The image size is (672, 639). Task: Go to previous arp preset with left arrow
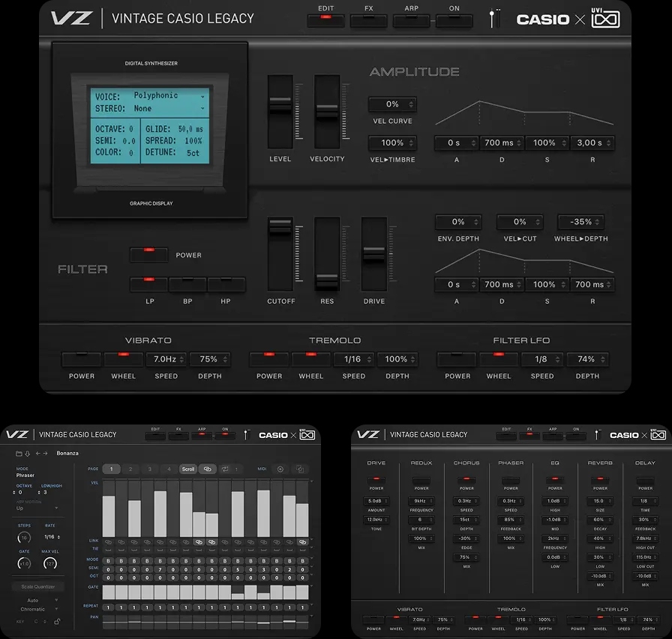[37, 453]
